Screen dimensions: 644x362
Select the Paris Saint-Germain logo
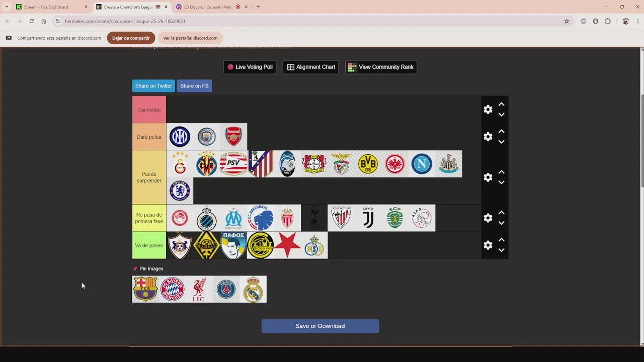click(x=226, y=289)
